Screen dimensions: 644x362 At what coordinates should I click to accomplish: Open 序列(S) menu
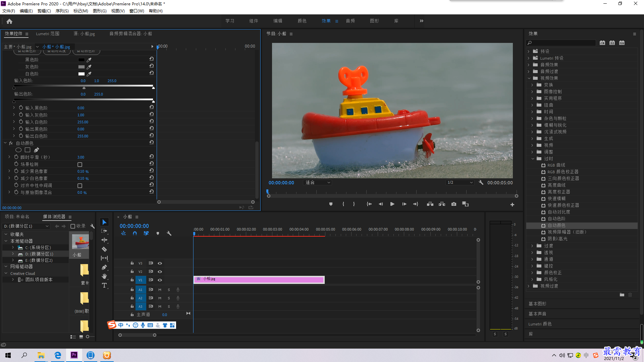[x=62, y=11]
